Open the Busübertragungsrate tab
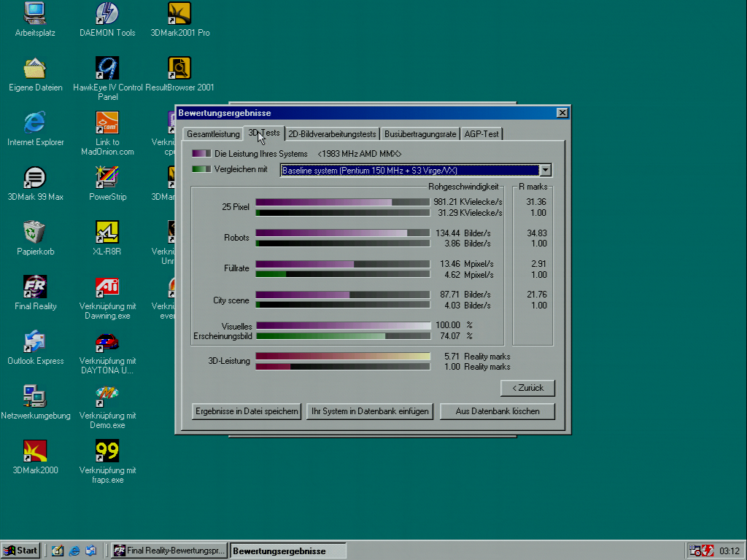The width and height of the screenshot is (747, 560). (x=420, y=134)
